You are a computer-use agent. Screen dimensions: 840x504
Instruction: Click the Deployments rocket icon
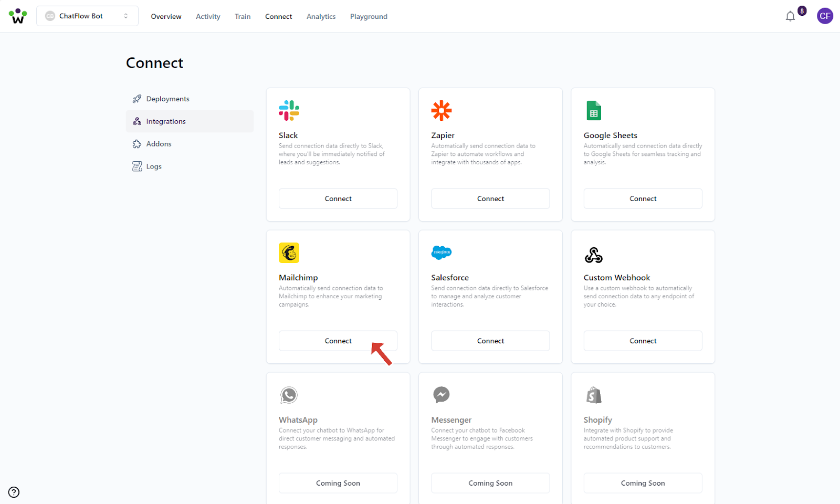tap(137, 99)
